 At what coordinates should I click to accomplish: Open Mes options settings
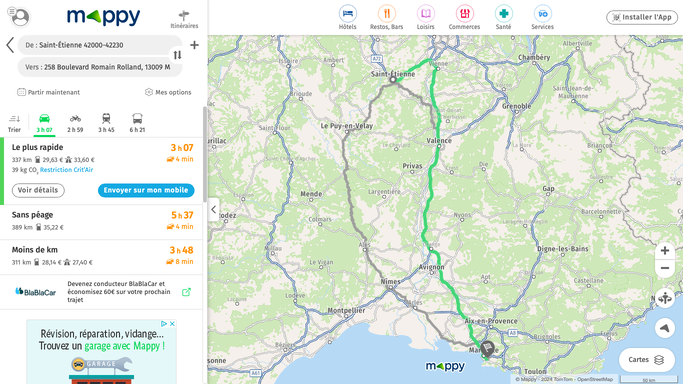[168, 92]
